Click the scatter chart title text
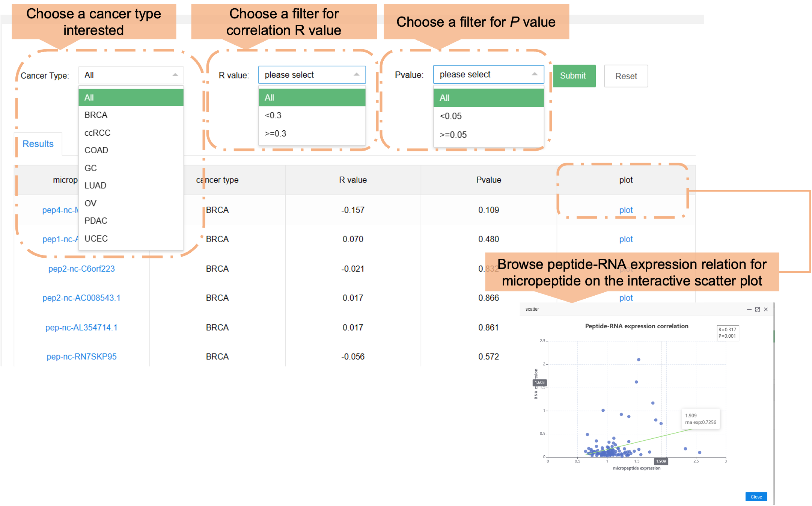 [637, 326]
